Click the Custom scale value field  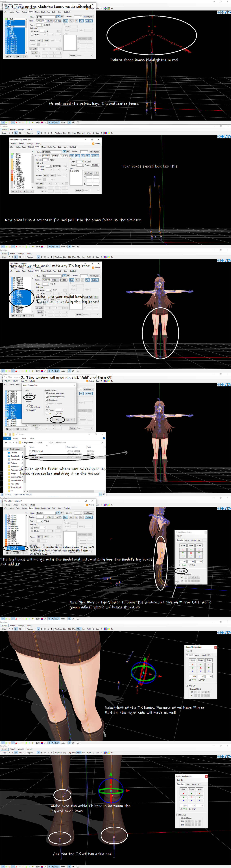pos(59,410)
